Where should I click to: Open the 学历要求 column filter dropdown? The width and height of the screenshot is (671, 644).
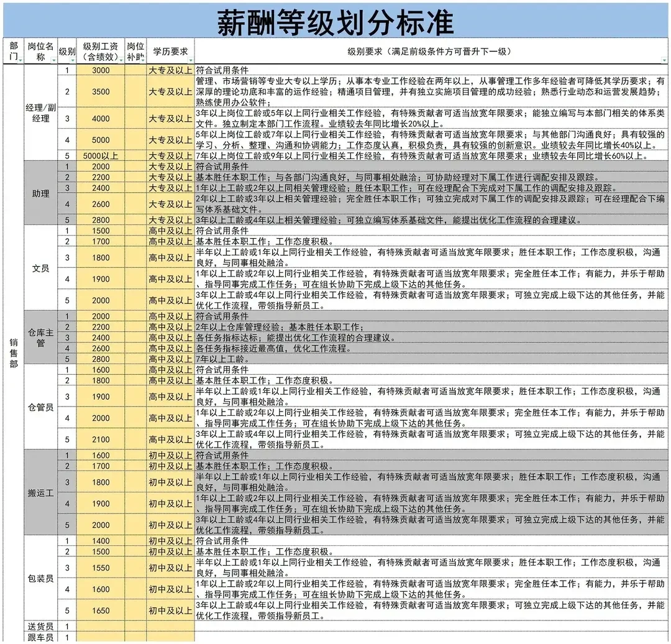pos(189,60)
